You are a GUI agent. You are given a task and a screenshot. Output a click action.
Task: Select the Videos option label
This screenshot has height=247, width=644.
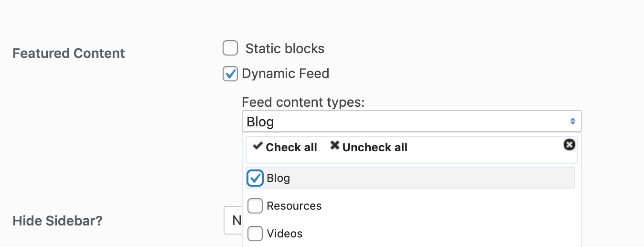284,234
